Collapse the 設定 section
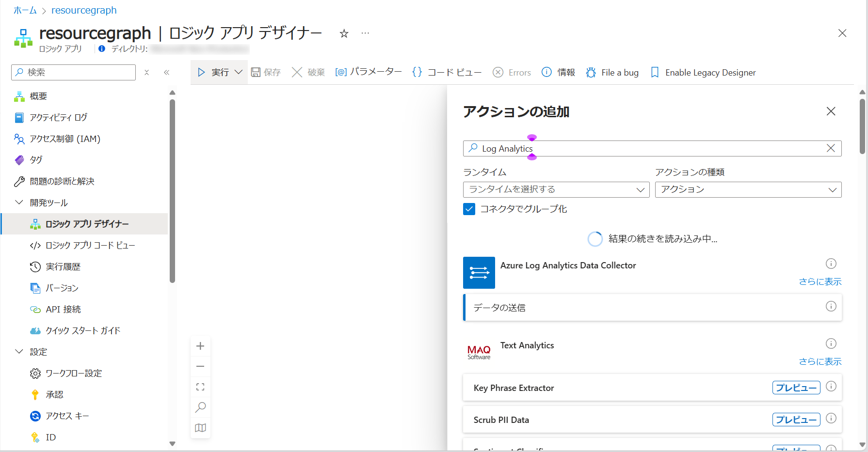 point(19,352)
